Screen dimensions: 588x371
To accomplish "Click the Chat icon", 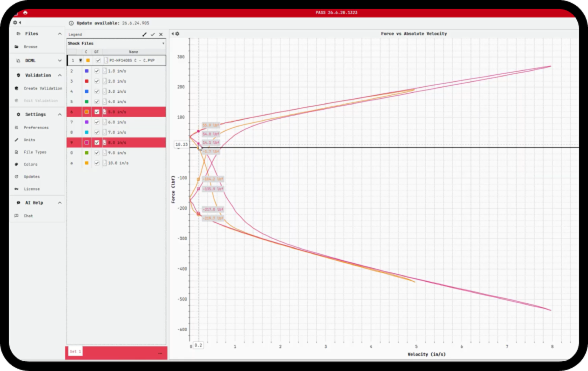I will (16, 216).
